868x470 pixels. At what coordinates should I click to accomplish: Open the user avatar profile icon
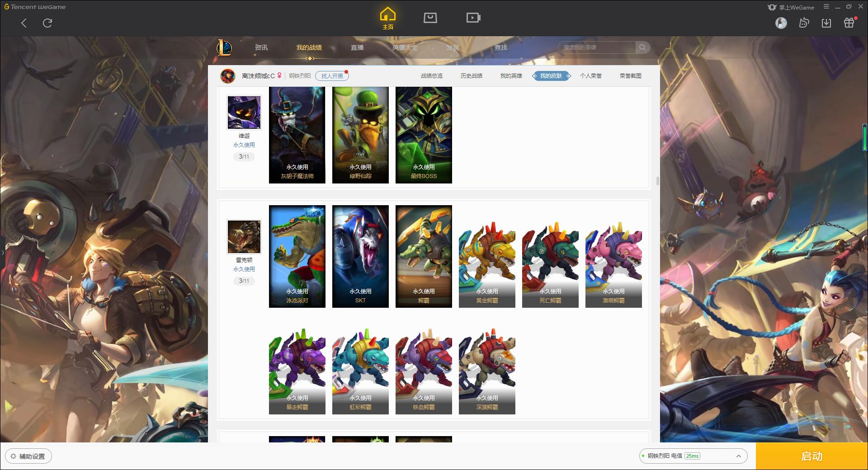tap(781, 23)
